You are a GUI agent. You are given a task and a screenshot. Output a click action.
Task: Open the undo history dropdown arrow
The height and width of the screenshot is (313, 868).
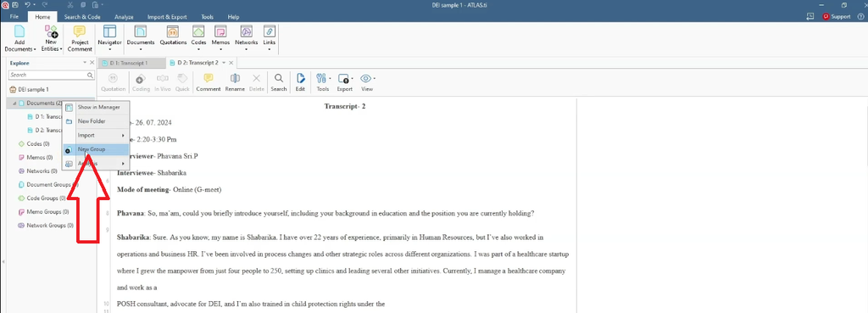(34, 5)
